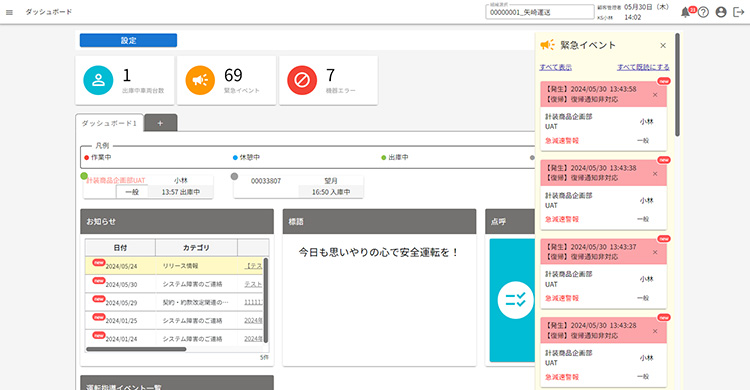Screen dimensions: 750x390
Task: Click the logout exit icon
Action: 739,12
